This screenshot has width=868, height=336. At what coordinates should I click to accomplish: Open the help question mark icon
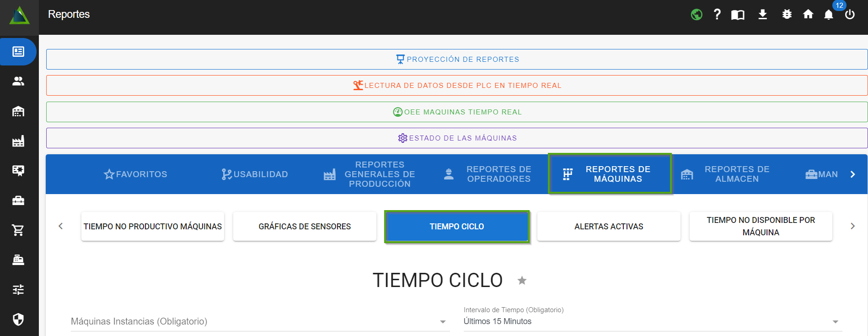717,15
